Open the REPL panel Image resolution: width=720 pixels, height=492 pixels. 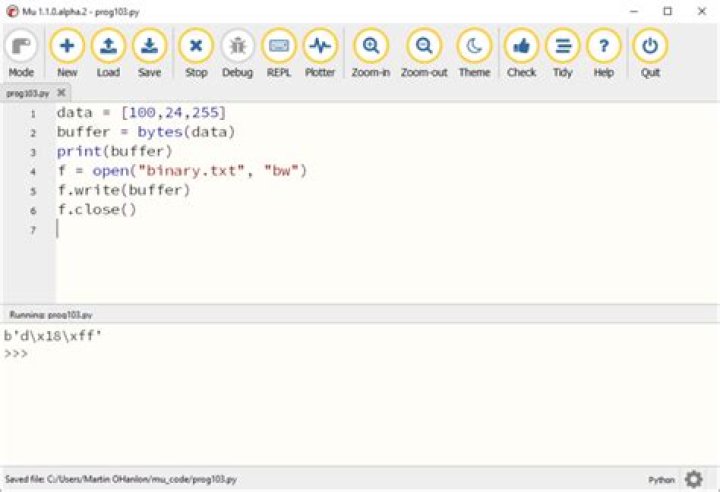[279, 53]
